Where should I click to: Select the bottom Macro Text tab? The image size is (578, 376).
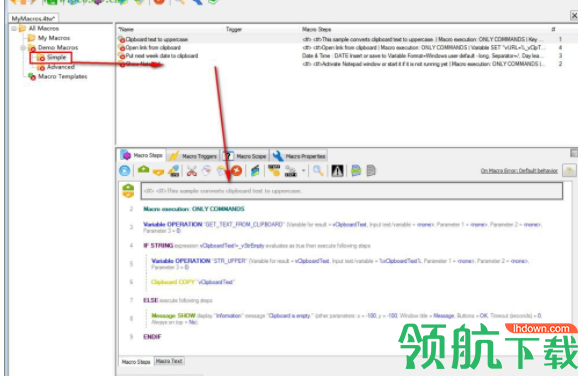(169, 361)
